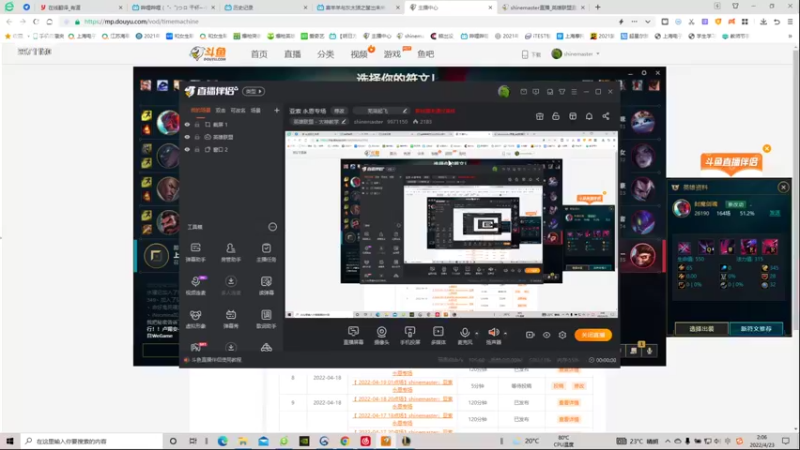
Task: Toggle the lock on the 英雄联盟 source
Action: (x=197, y=137)
